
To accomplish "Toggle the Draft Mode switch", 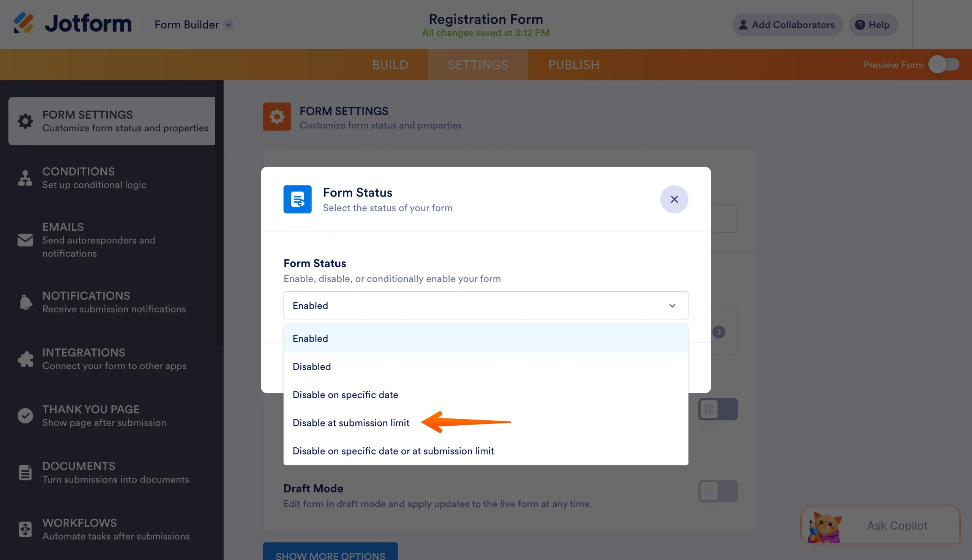I will [718, 491].
